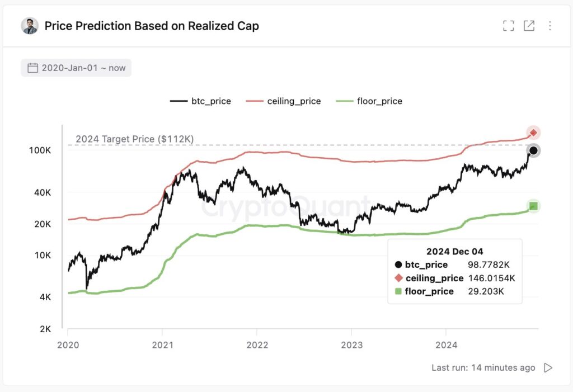Click the Last run: 14 minutes ago text

[x=483, y=367]
